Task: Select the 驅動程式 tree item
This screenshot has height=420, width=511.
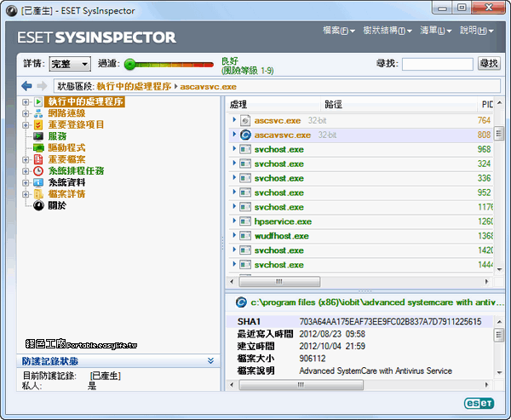Action: point(66,147)
